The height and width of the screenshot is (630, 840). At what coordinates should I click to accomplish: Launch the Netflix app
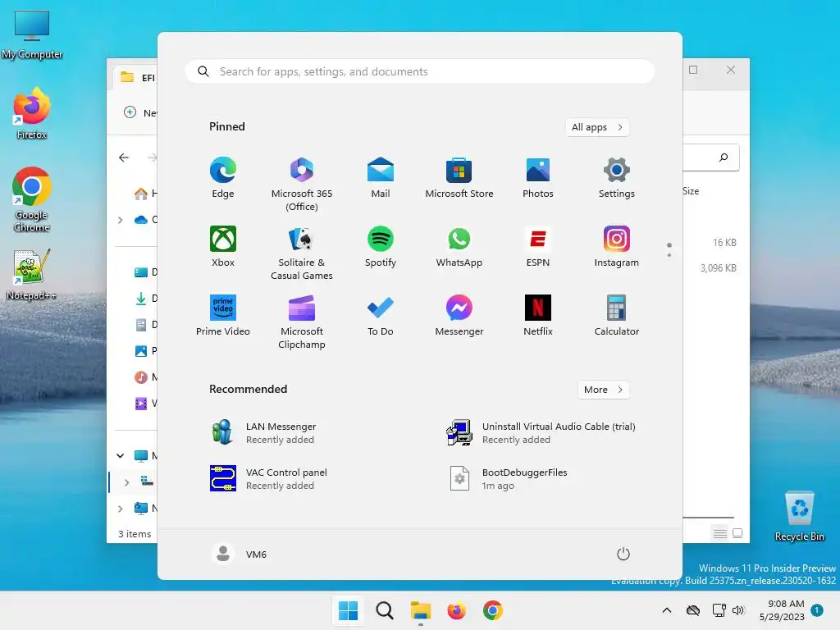pos(538,316)
